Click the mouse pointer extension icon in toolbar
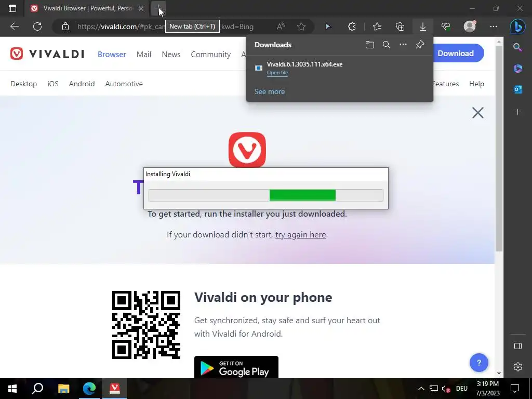532x399 pixels. tap(328, 26)
